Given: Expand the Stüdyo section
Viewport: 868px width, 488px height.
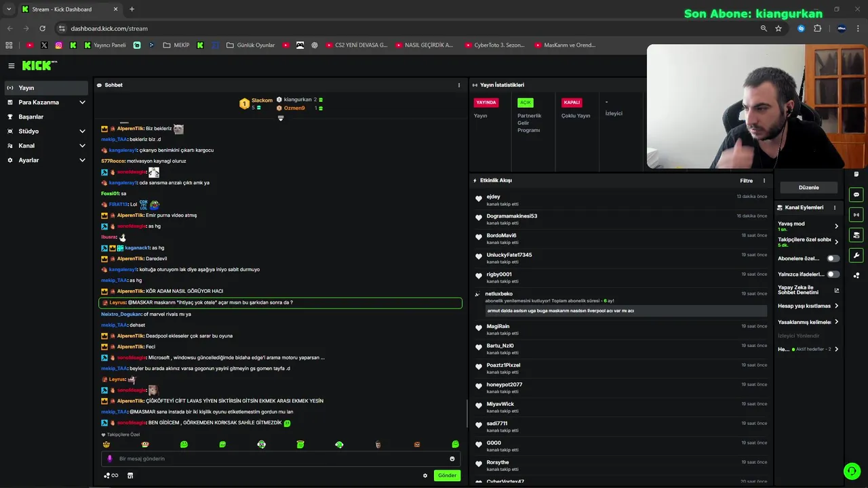Looking at the screenshot, I should pyautogui.click(x=45, y=131).
